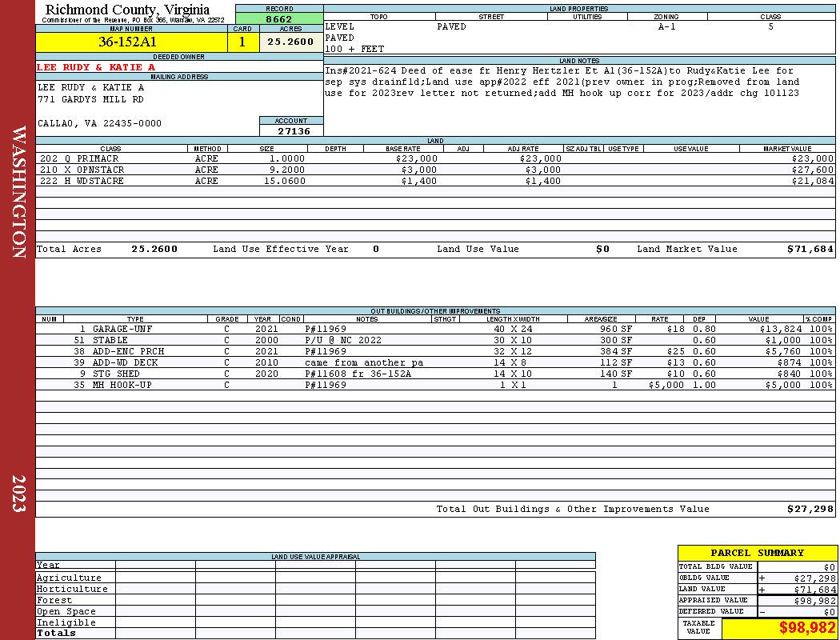The image size is (840, 640).
Task: Select the ADD-ENC PRCH improvement row
Action: 435,351
